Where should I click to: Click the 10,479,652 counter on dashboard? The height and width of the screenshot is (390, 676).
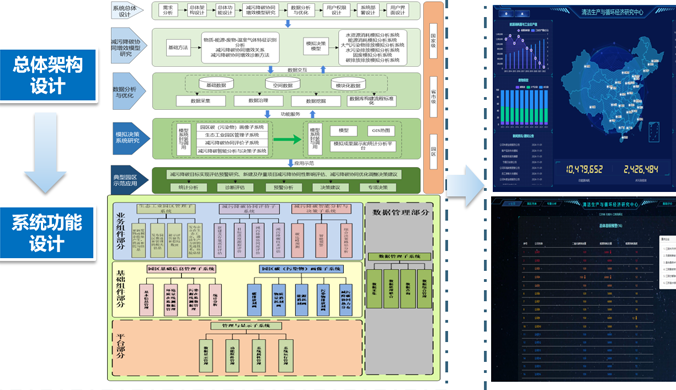click(584, 169)
